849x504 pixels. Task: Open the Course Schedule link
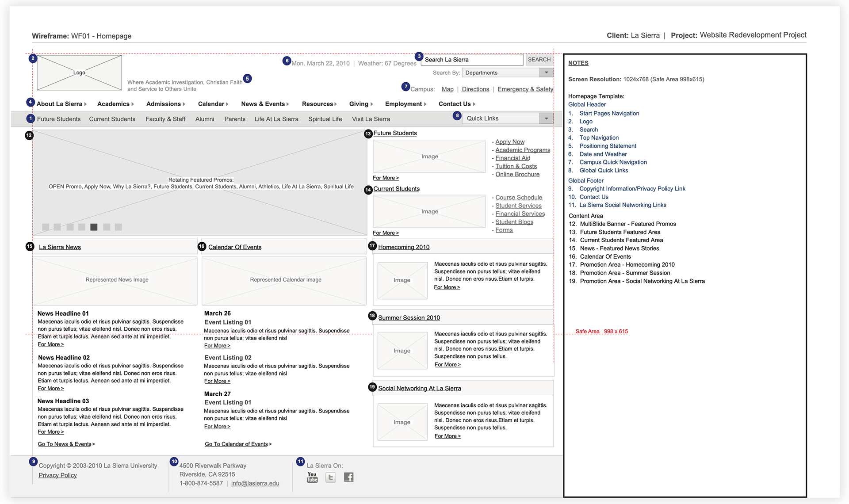[519, 198]
